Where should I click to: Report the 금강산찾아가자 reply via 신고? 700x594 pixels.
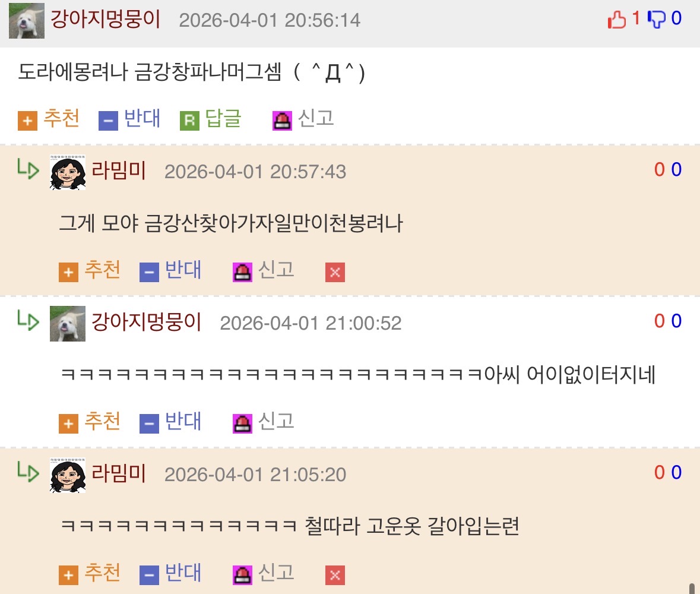(x=264, y=270)
